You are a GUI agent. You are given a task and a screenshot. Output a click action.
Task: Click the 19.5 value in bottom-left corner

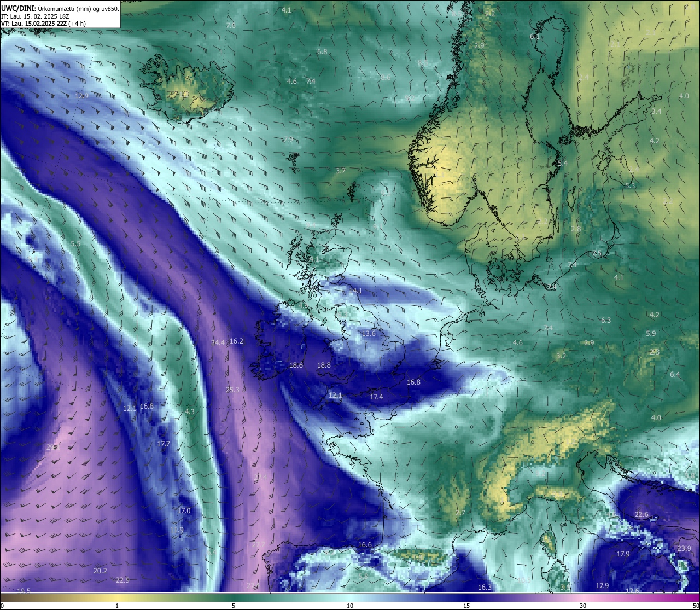pos(24,590)
